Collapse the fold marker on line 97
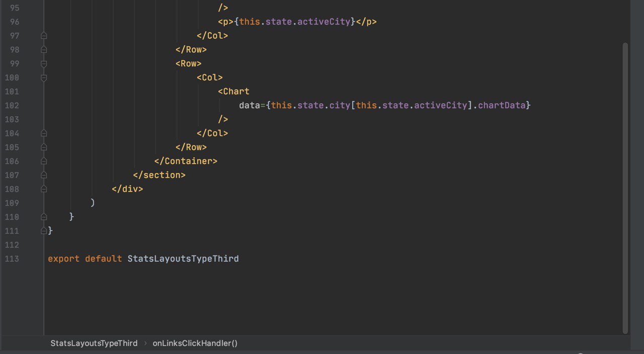Screen dimensions: 644x354 pyautogui.click(x=44, y=36)
